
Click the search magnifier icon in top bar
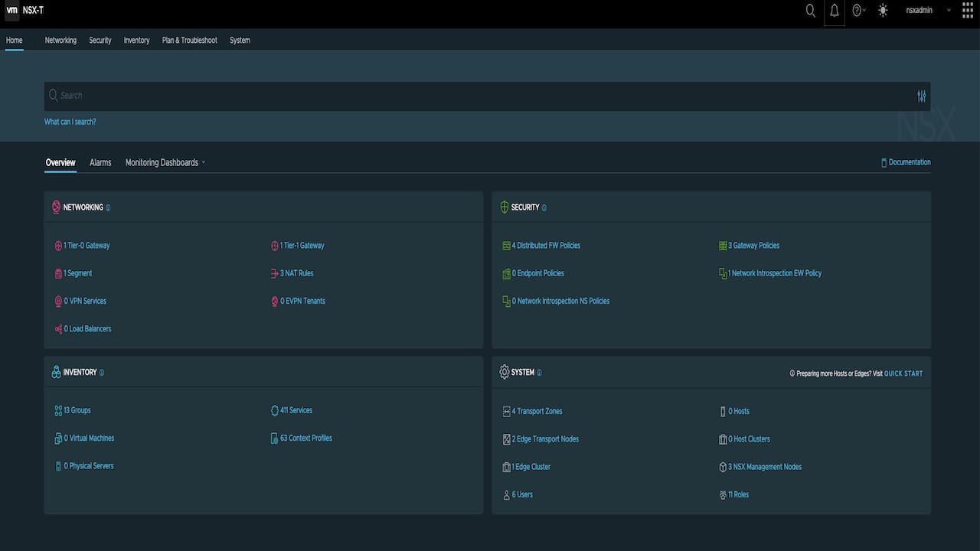click(x=811, y=11)
